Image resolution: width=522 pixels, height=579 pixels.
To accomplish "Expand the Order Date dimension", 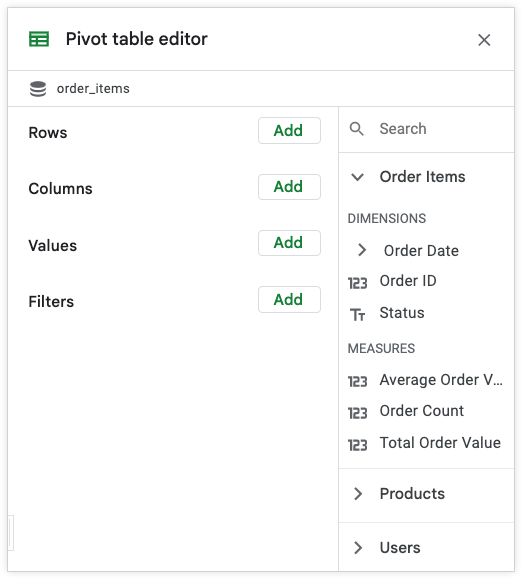I will [x=362, y=250].
